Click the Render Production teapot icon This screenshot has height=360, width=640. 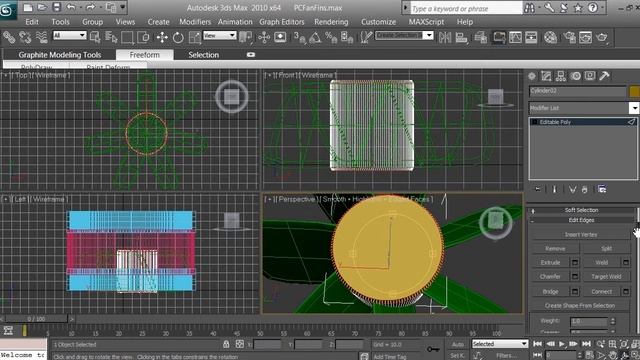click(602, 38)
